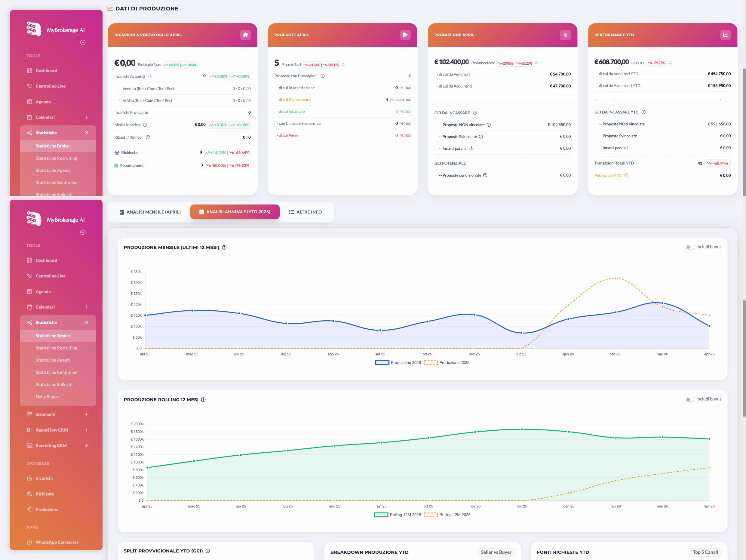Click the magnifier beside Produzione Mese badges

[536, 63]
